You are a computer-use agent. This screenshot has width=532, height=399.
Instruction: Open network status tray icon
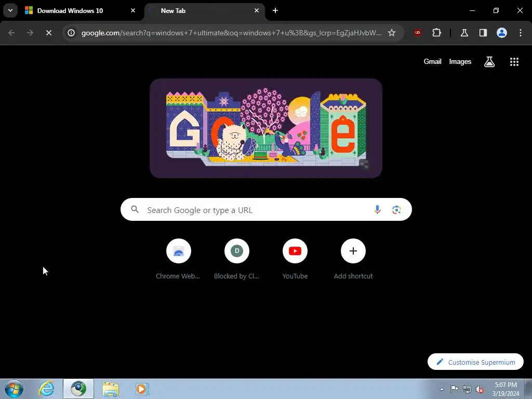pyautogui.click(x=467, y=389)
